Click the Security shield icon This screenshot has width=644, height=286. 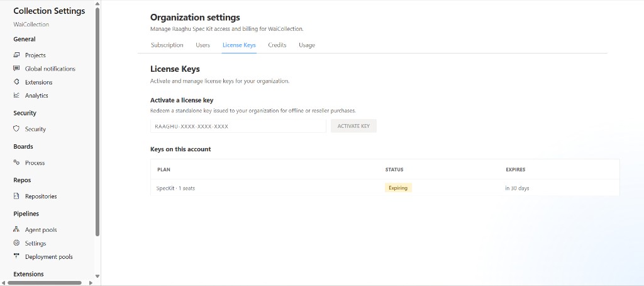coord(16,129)
